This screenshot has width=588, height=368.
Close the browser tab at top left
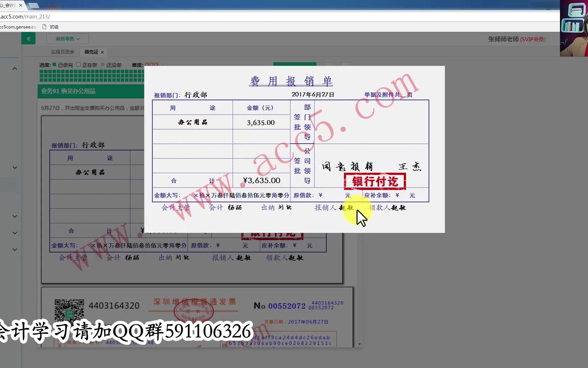pyautogui.click(x=20, y=5)
